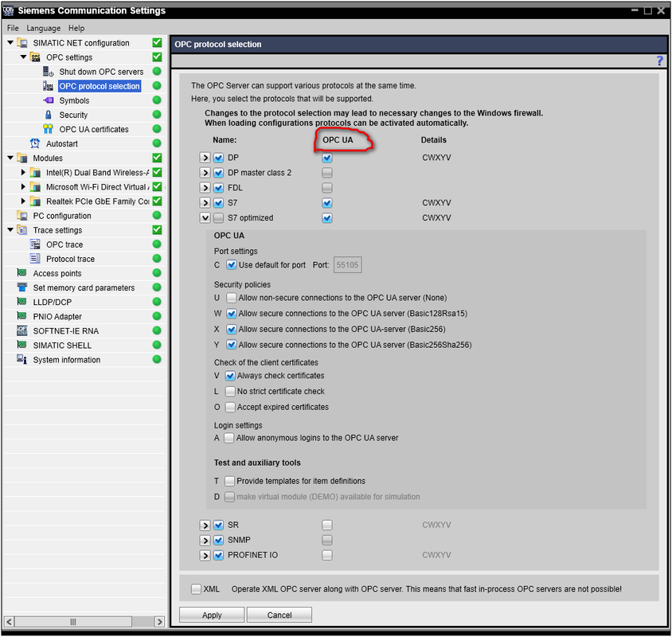Click the SIMATIC NET configuration computer icon
672x637 pixels.
click(21, 43)
